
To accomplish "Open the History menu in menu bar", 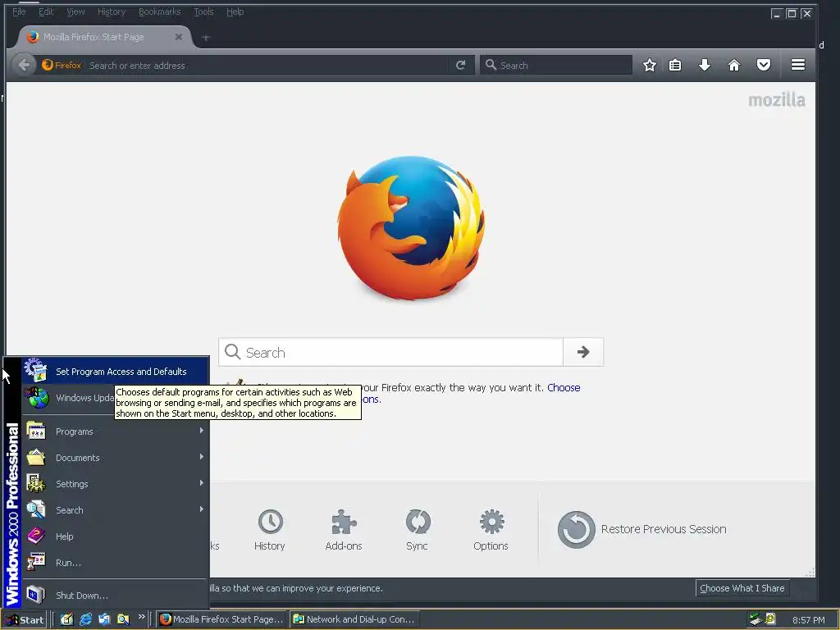I will pos(112,11).
